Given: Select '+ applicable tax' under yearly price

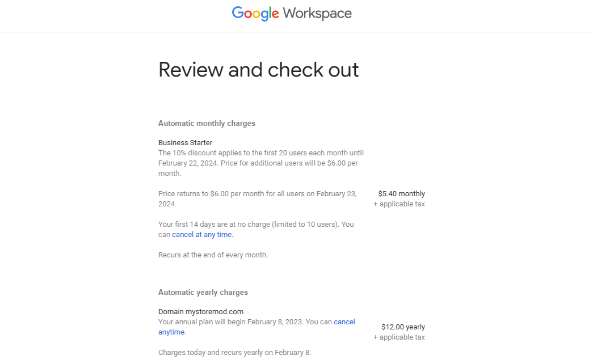Looking at the screenshot, I should pos(399,337).
